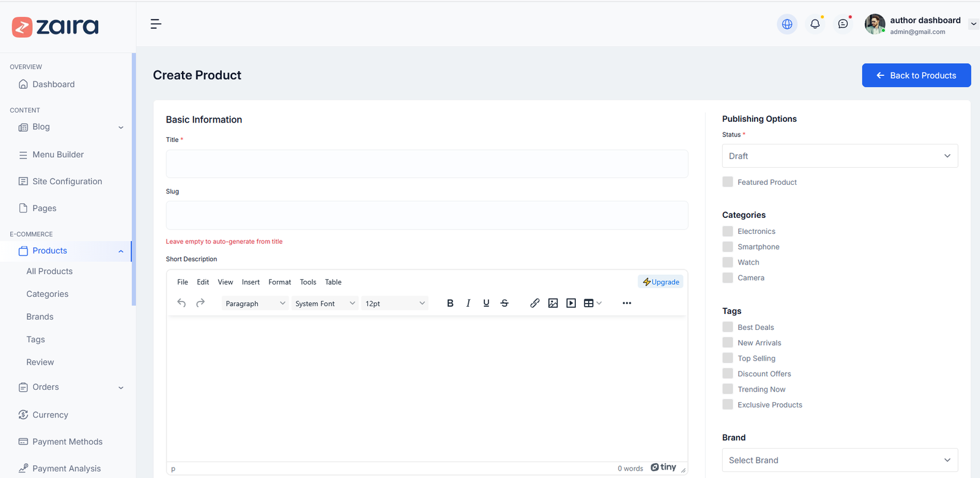
Task: Toggle italic text in editor toolbar
Action: [x=468, y=303]
